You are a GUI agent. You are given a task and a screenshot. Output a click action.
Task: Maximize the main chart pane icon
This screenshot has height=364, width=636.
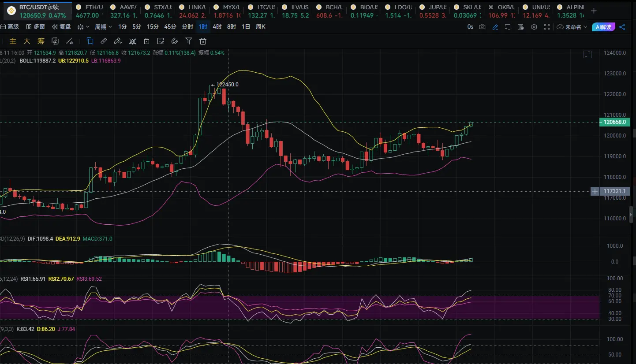point(587,54)
